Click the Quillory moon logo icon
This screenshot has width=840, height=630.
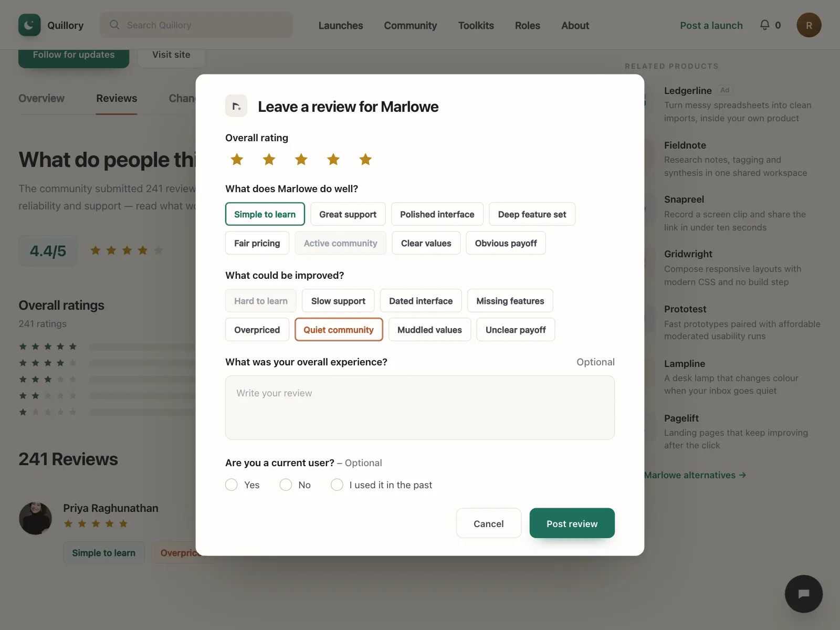pos(29,25)
